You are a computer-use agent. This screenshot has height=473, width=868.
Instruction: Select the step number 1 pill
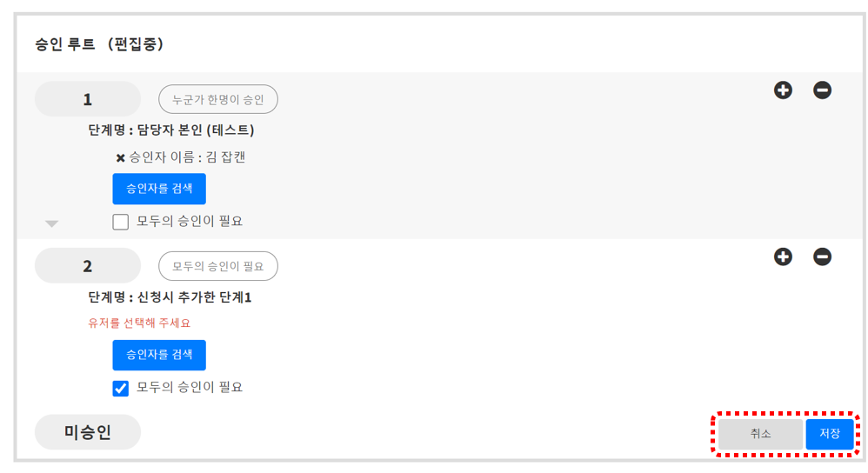coord(87,99)
